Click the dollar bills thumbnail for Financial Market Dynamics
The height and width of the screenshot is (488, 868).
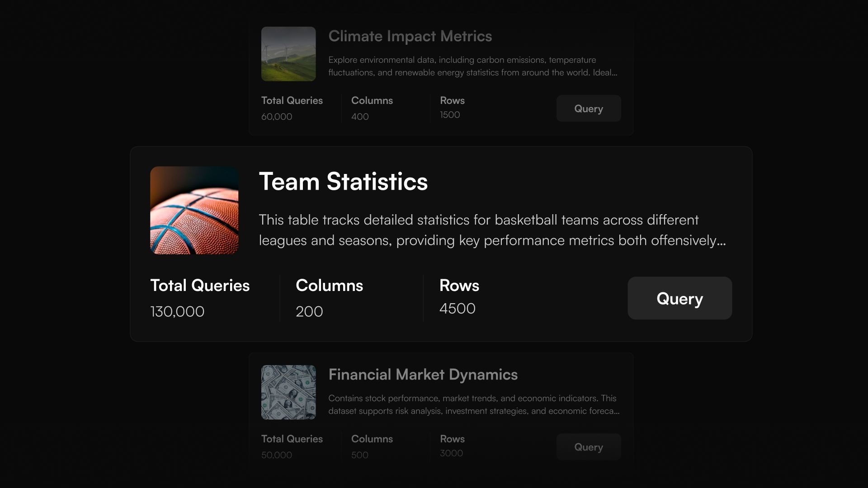tap(288, 392)
